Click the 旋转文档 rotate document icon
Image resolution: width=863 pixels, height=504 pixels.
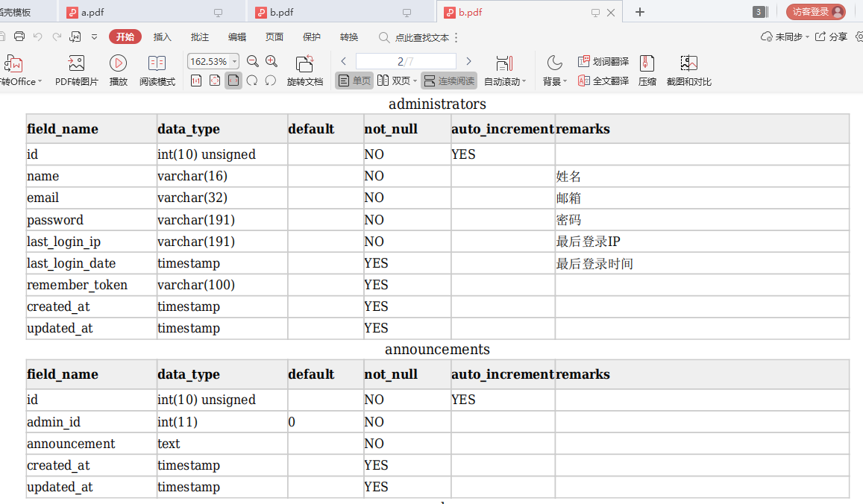pos(304,63)
